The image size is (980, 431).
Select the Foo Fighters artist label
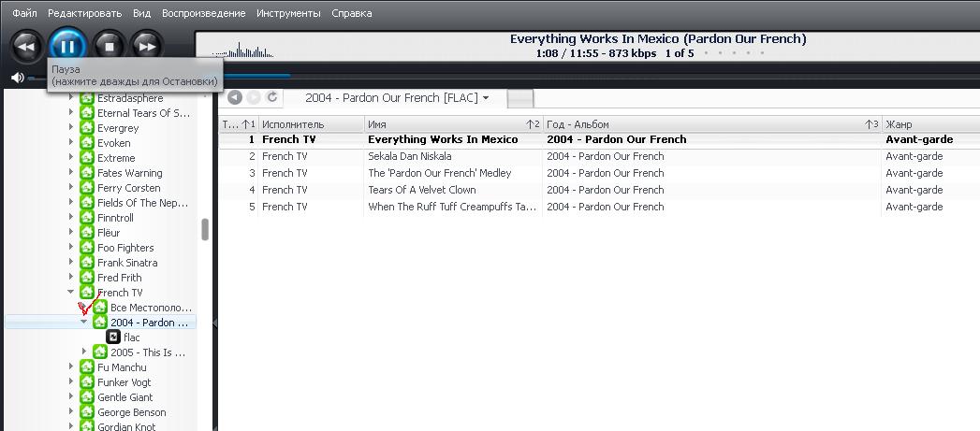[x=125, y=248]
